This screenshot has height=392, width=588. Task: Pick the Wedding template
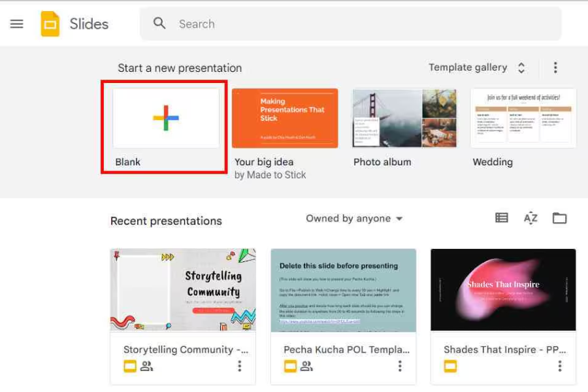point(523,118)
